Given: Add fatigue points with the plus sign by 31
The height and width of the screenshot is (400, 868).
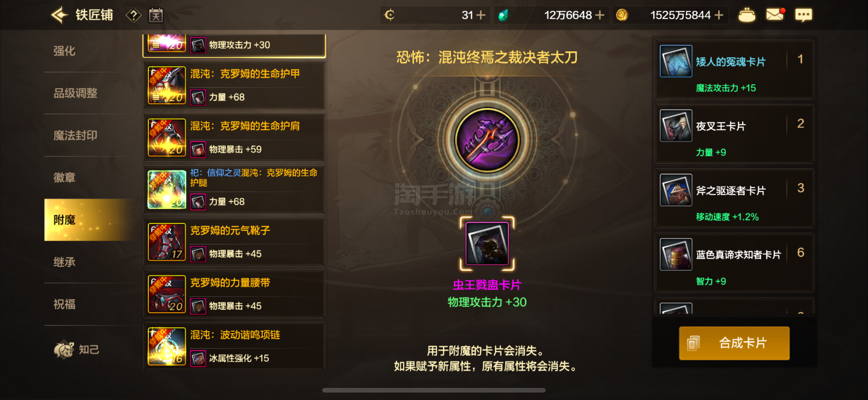Looking at the screenshot, I should pos(481,15).
